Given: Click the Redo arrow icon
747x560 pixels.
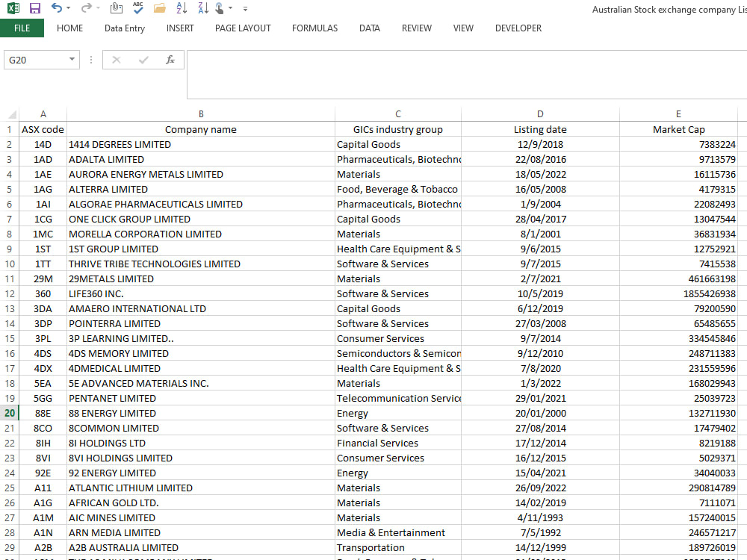Looking at the screenshot, I should (86, 7).
